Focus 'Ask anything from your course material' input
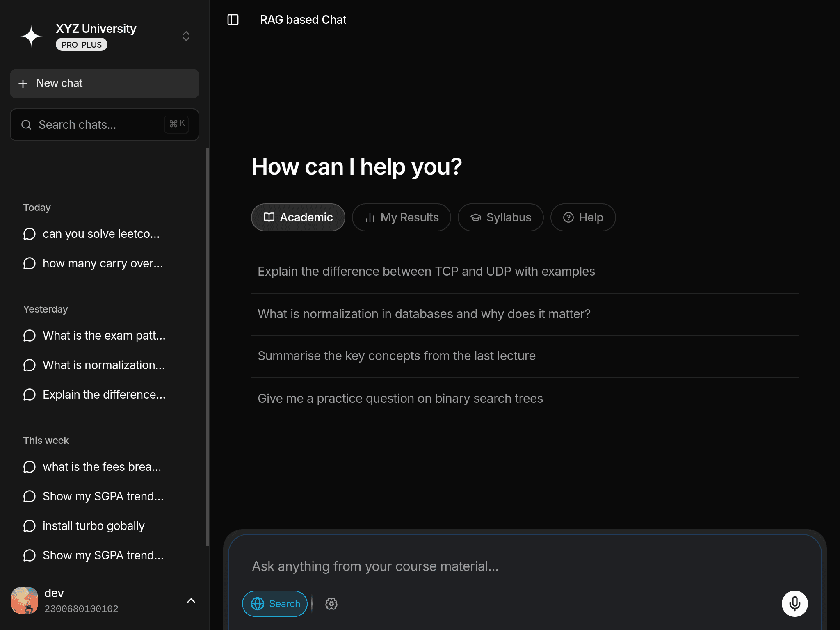Screen dimensions: 840x630 [x=525, y=566]
